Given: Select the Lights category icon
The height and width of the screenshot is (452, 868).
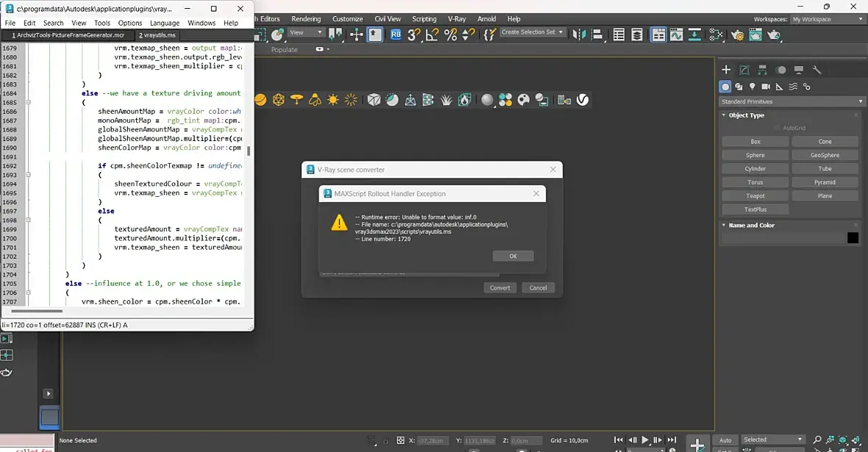Looking at the screenshot, I should click(x=753, y=87).
